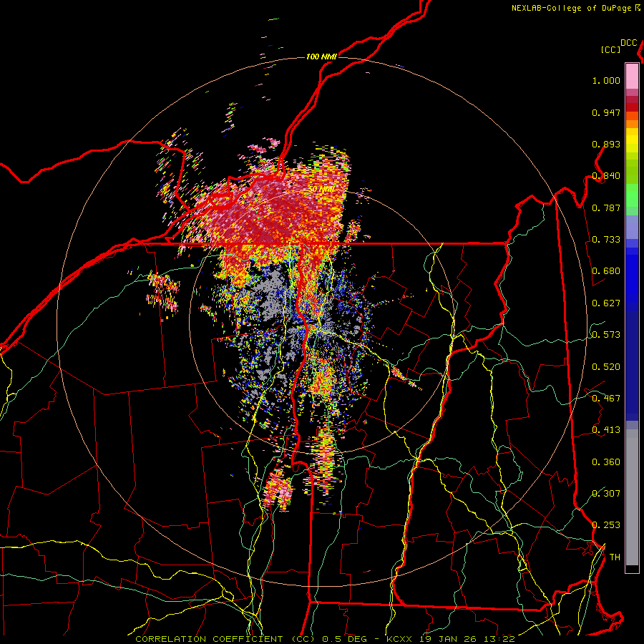The image size is (644, 644).
Task: Click the CORRELATION COEFFICIENT (CC) caption text
Action: (224, 639)
